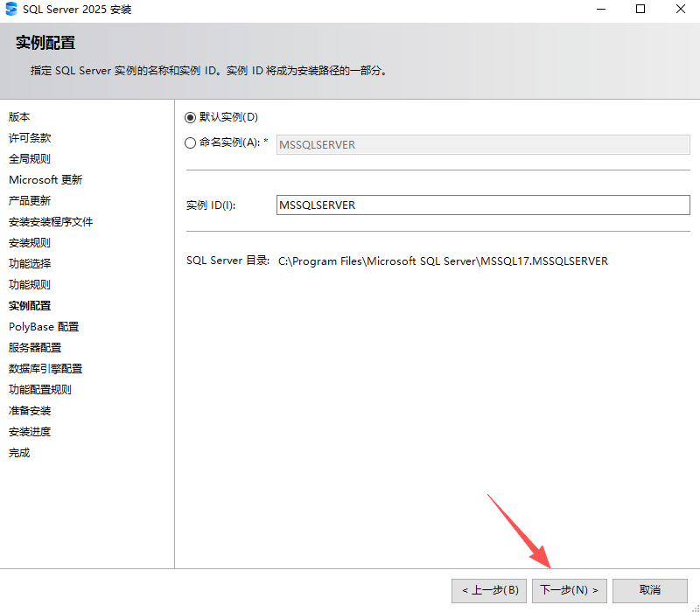The image size is (700, 612).
Task: Select the 默认实例(D) radio button
Action: tap(190, 117)
